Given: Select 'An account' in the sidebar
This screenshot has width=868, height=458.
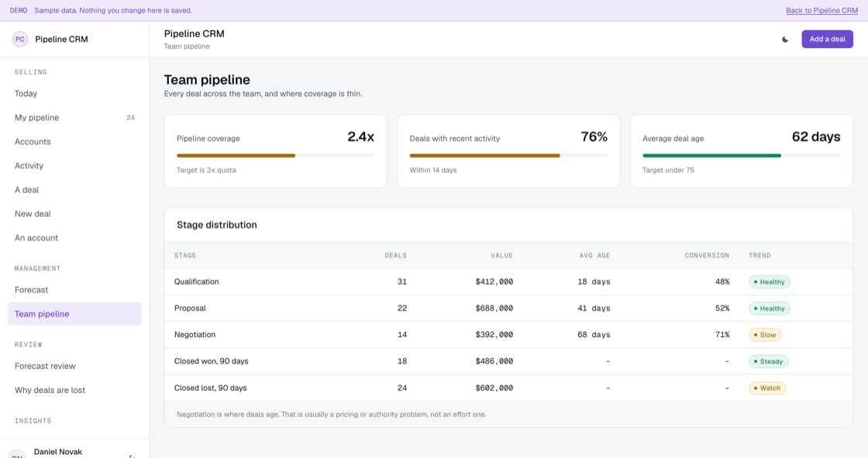Looking at the screenshot, I should 74,238.
